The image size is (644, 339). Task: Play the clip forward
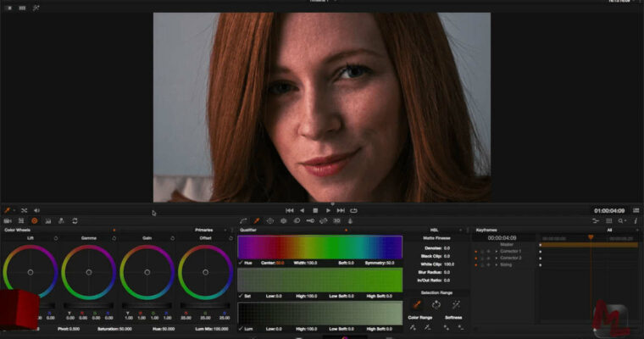point(328,210)
